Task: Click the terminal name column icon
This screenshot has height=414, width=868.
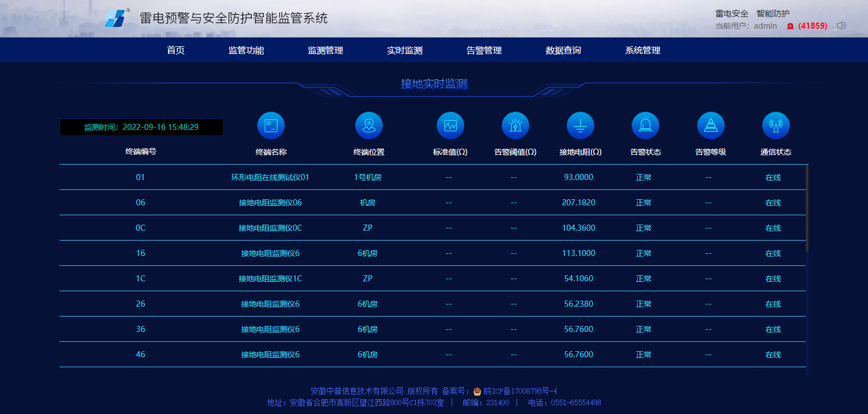Action: tap(271, 126)
